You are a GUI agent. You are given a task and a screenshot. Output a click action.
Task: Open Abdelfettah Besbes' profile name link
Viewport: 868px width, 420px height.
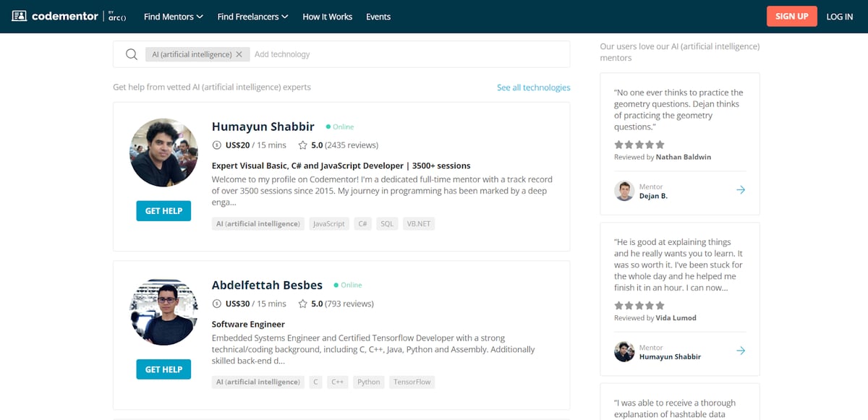coord(267,285)
